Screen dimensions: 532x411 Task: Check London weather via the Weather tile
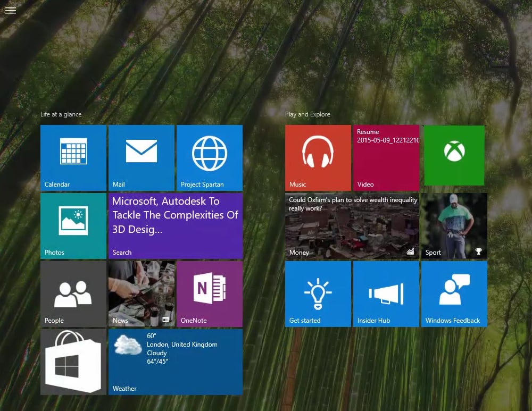tap(175, 362)
